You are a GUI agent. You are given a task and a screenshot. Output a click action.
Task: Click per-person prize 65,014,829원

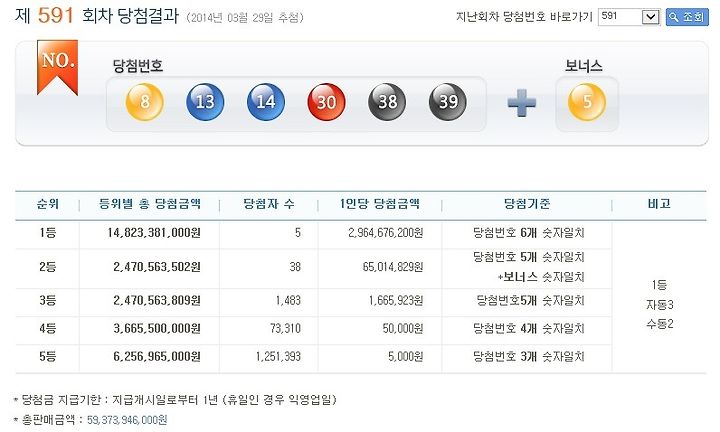393,267
